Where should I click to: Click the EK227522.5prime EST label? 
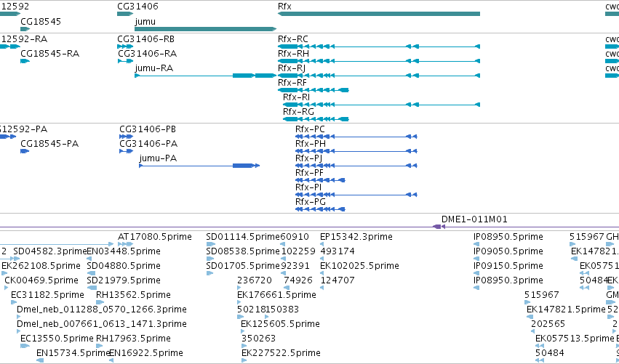tap(281, 353)
